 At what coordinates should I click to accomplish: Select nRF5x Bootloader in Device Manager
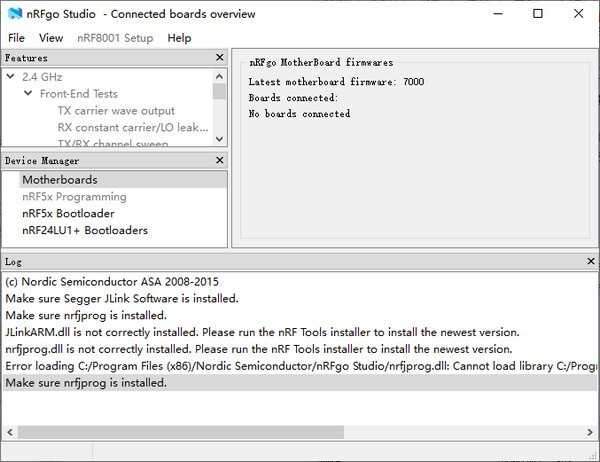(68, 214)
